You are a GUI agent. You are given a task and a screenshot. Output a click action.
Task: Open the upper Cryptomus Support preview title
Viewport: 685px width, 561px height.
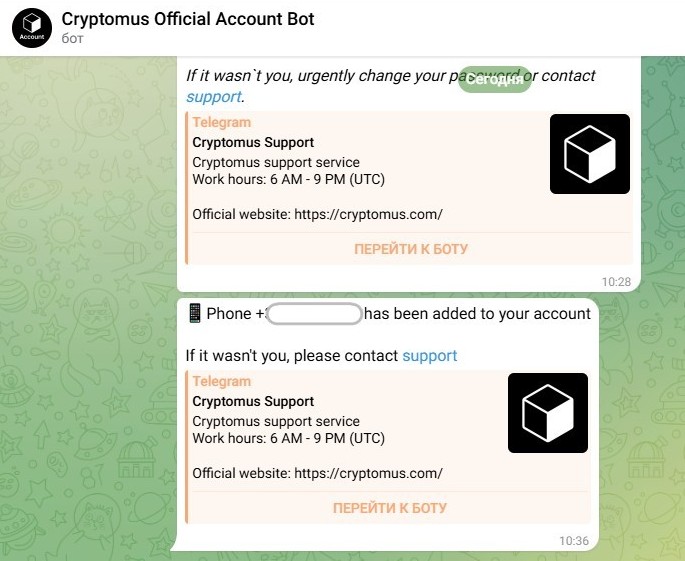pos(253,142)
